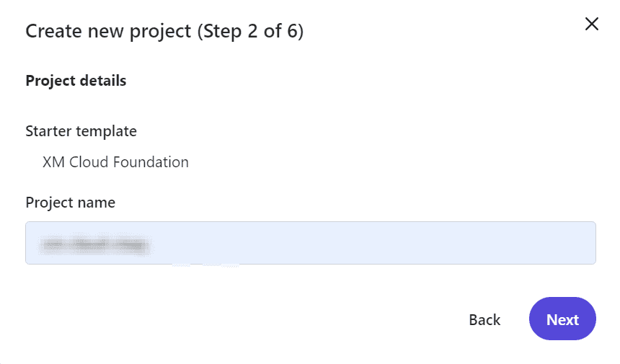Dismiss the dialog with the X icon

pyautogui.click(x=592, y=24)
